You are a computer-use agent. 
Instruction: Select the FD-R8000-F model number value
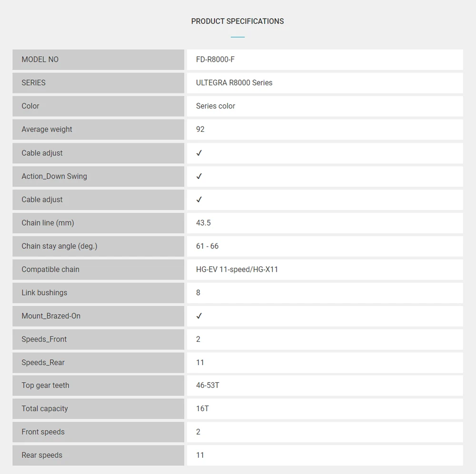[215, 59]
